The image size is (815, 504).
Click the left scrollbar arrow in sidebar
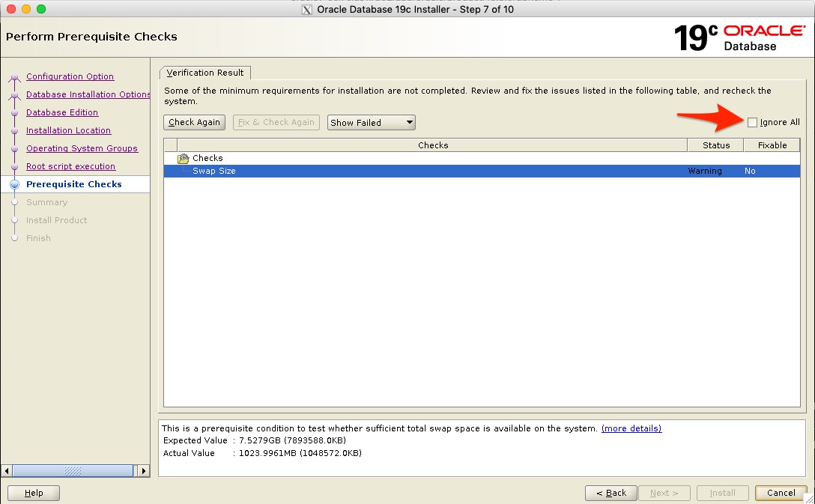7,471
